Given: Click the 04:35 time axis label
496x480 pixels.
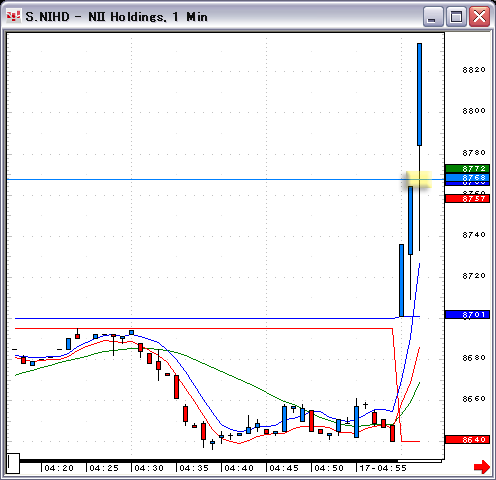Looking at the screenshot, I should tap(194, 468).
